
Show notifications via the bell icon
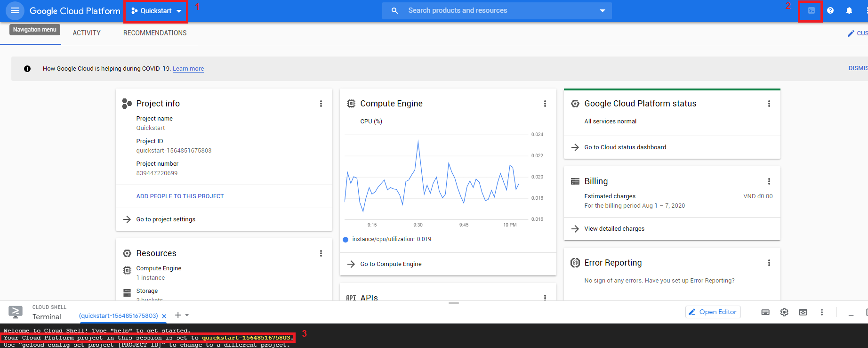coord(849,10)
